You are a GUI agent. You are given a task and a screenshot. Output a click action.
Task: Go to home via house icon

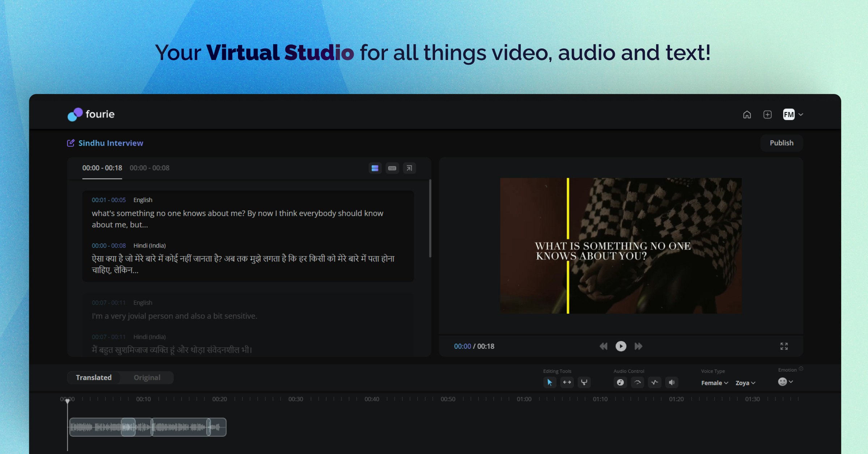pos(747,115)
